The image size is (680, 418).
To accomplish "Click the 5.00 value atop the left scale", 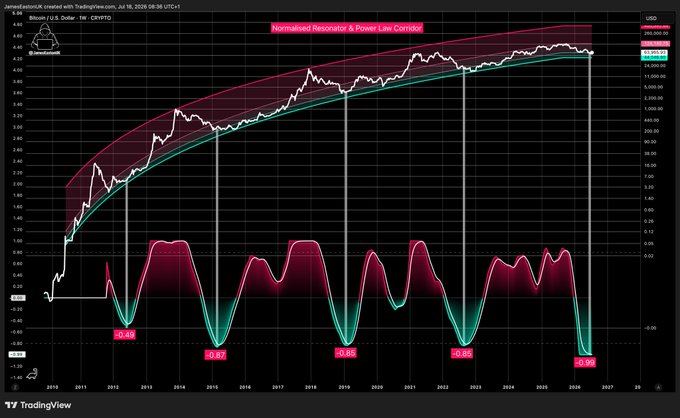I will point(17,13).
